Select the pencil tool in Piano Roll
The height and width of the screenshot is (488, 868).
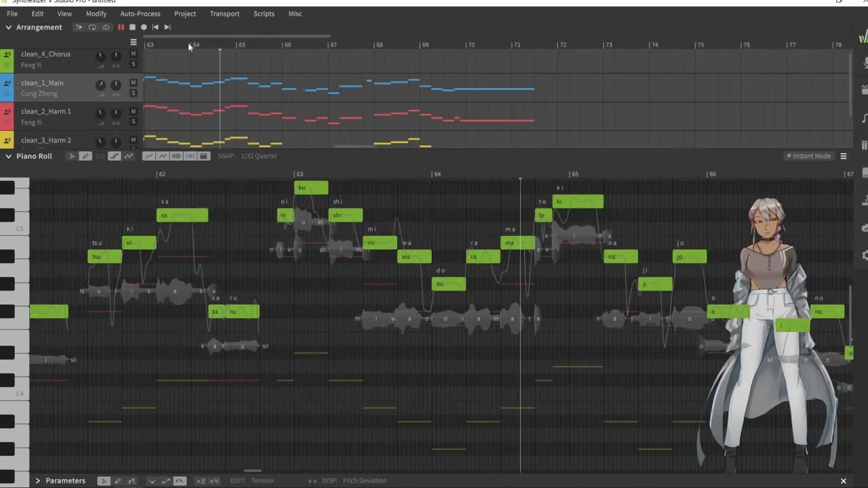(85, 156)
